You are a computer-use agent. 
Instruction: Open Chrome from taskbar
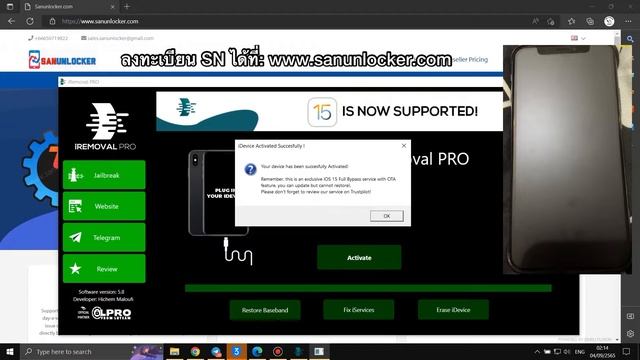(x=195, y=351)
